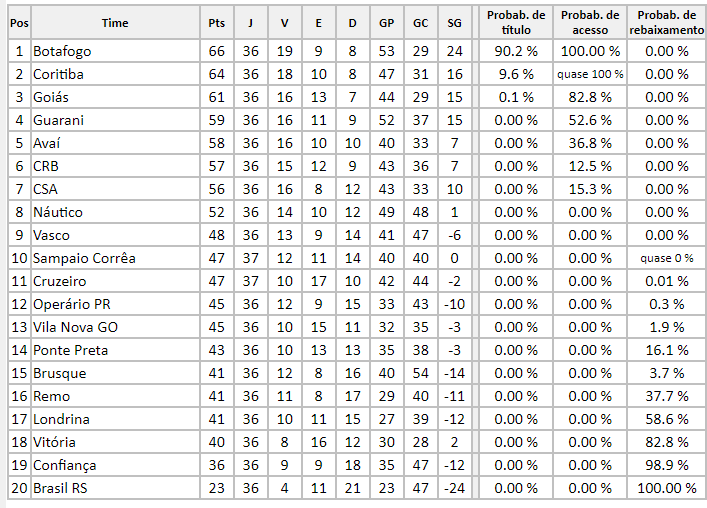This screenshot has width=707, height=508.
Task: Click the Probab. de acesso header
Action: coord(590,23)
